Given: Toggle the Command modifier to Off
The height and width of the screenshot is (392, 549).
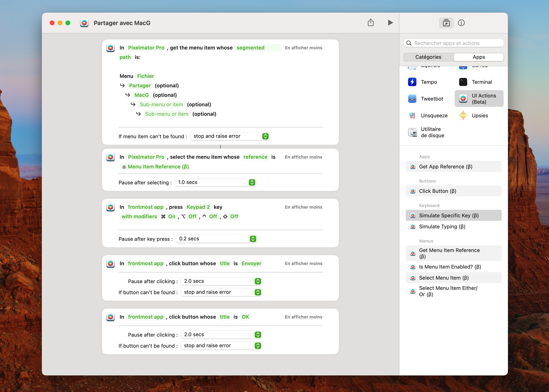Looking at the screenshot, I should (x=172, y=217).
